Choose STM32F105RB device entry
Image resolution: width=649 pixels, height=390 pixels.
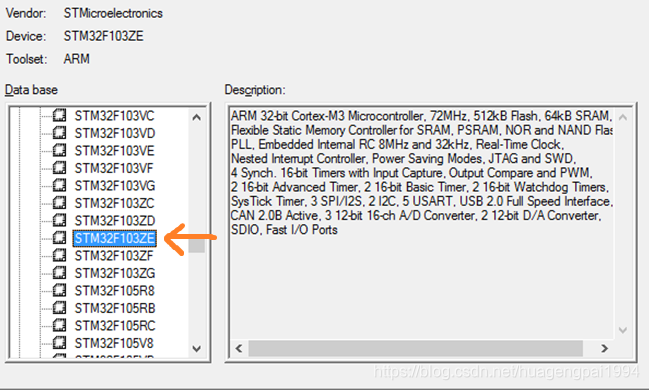pos(115,308)
